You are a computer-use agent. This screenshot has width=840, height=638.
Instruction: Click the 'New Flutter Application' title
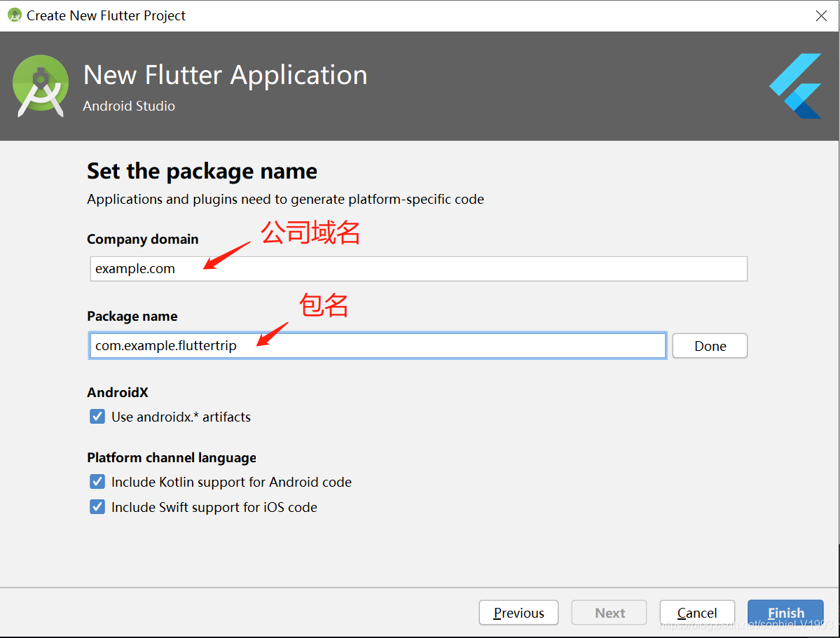[226, 75]
